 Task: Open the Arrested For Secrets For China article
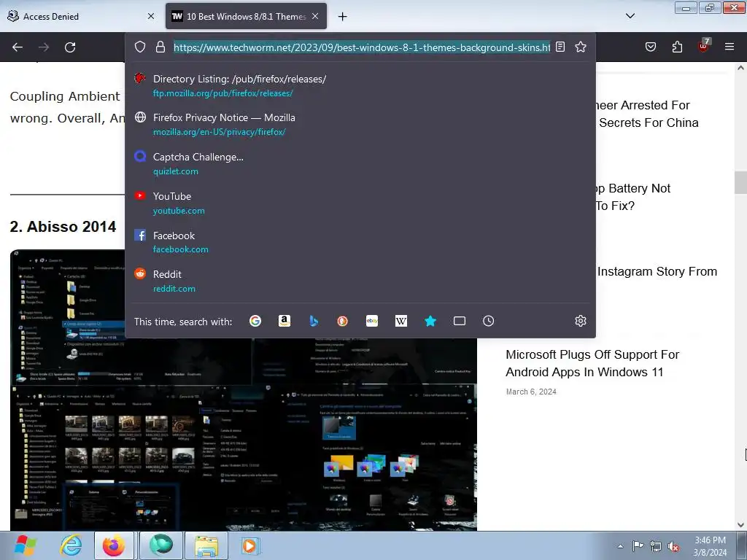click(648, 114)
